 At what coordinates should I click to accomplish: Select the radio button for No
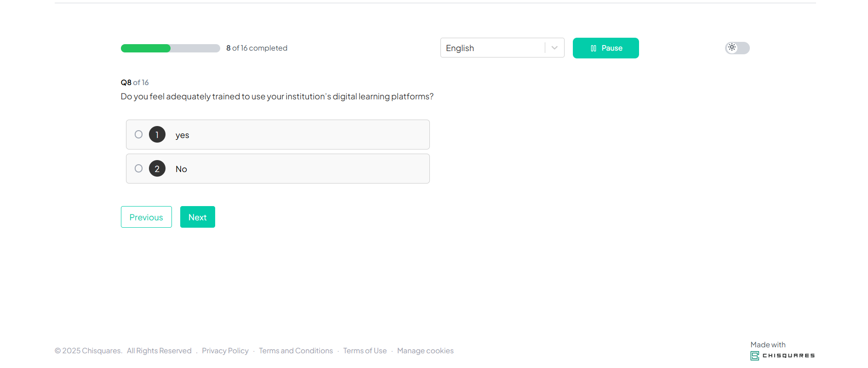[x=138, y=168]
